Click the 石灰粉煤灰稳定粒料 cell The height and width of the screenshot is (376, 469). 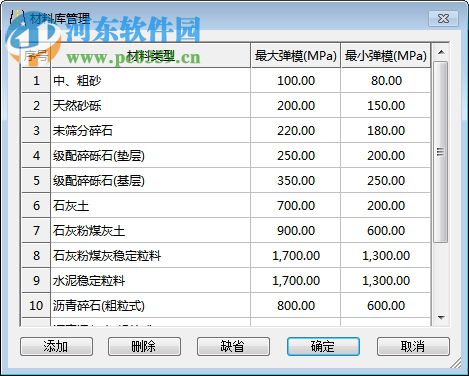pos(150,256)
